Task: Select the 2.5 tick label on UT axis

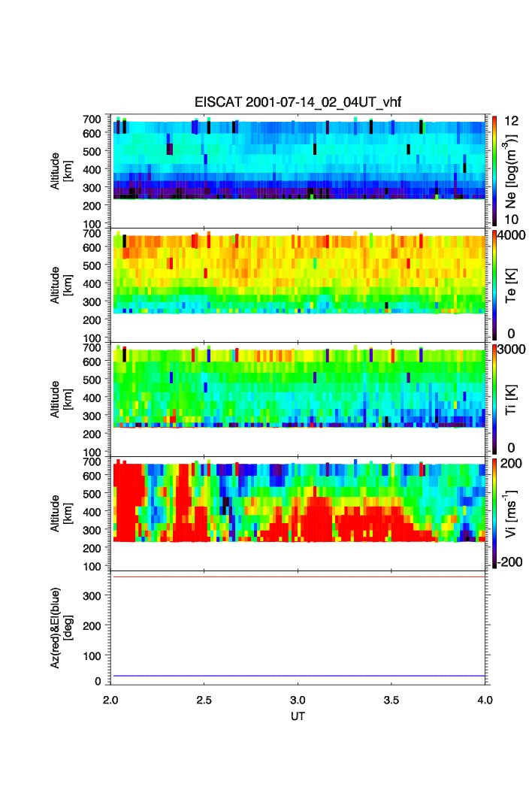Action: coord(204,701)
